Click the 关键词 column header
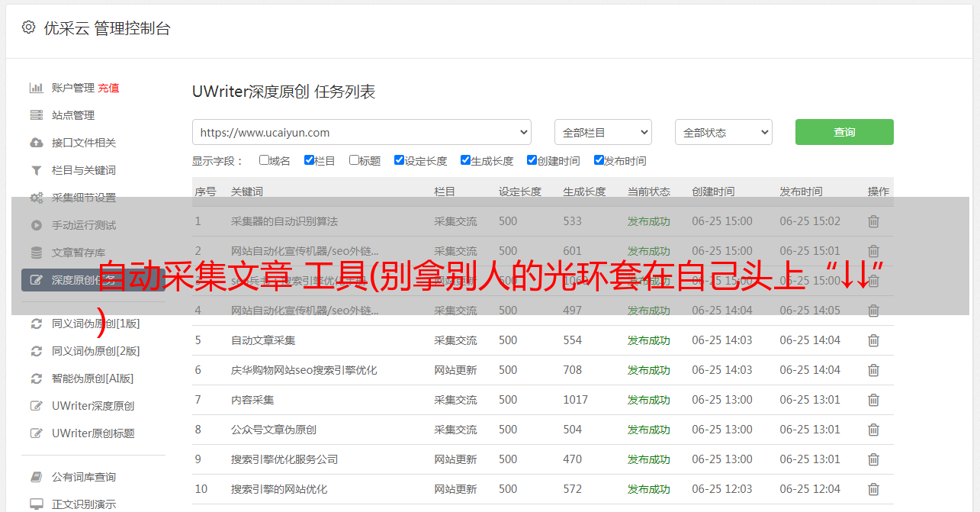This screenshot has width=980, height=512. [x=247, y=192]
